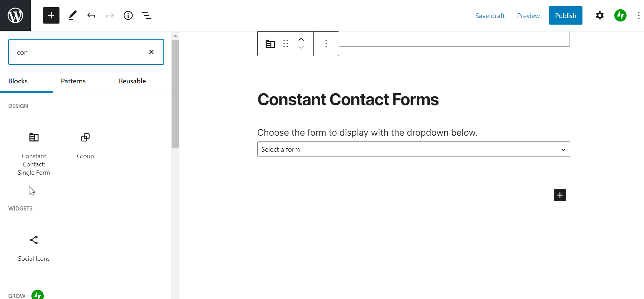Image resolution: width=644 pixels, height=299 pixels.
Task: Click the Undo arrow icon
Action: [x=91, y=15]
